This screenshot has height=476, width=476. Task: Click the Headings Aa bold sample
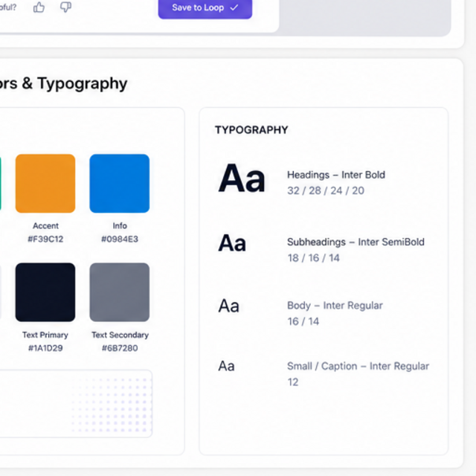(x=242, y=178)
